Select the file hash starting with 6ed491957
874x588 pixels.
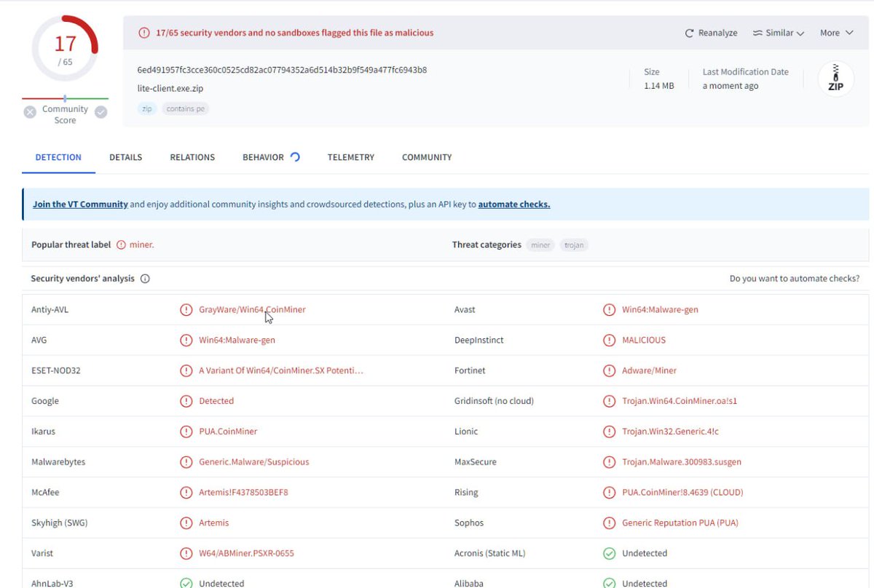click(x=282, y=70)
